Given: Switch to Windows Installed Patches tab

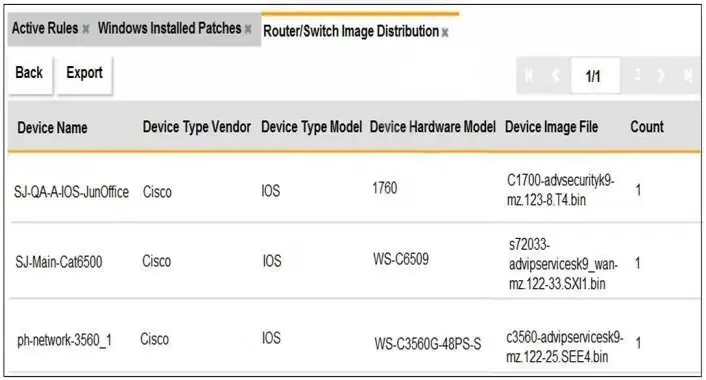Looking at the screenshot, I should pos(169,28).
